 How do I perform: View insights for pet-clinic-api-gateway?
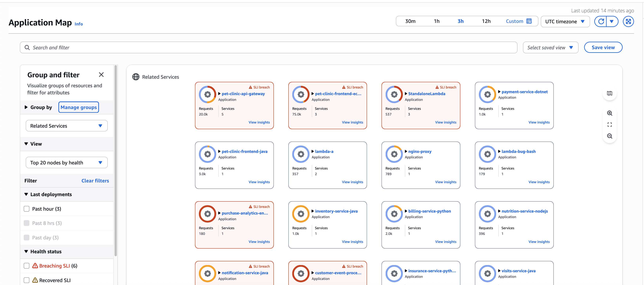259,122
